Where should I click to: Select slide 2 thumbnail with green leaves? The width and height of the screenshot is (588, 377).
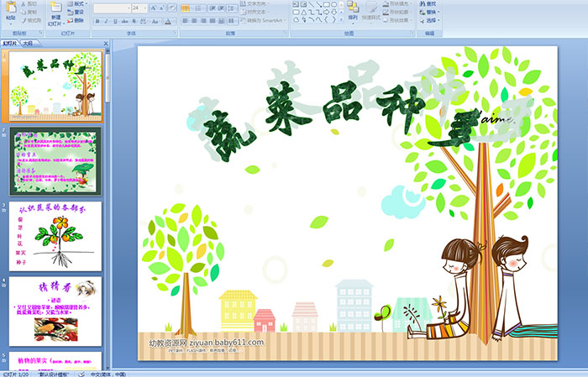coord(55,161)
